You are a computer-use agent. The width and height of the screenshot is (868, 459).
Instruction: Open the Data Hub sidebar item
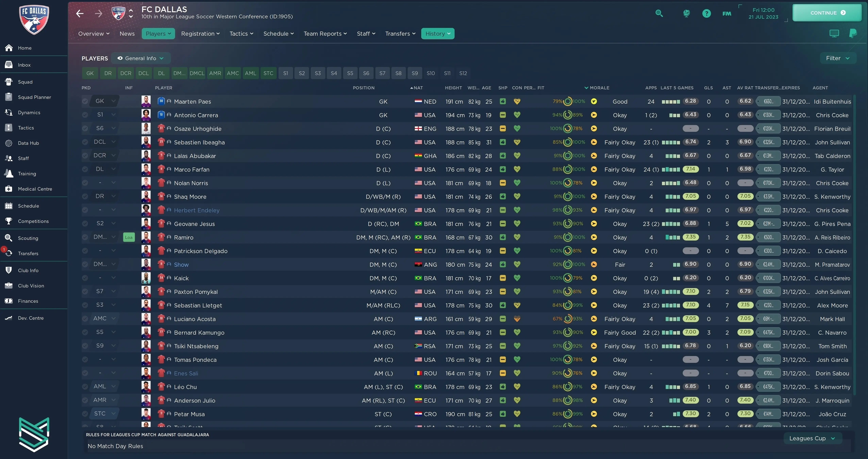point(28,143)
